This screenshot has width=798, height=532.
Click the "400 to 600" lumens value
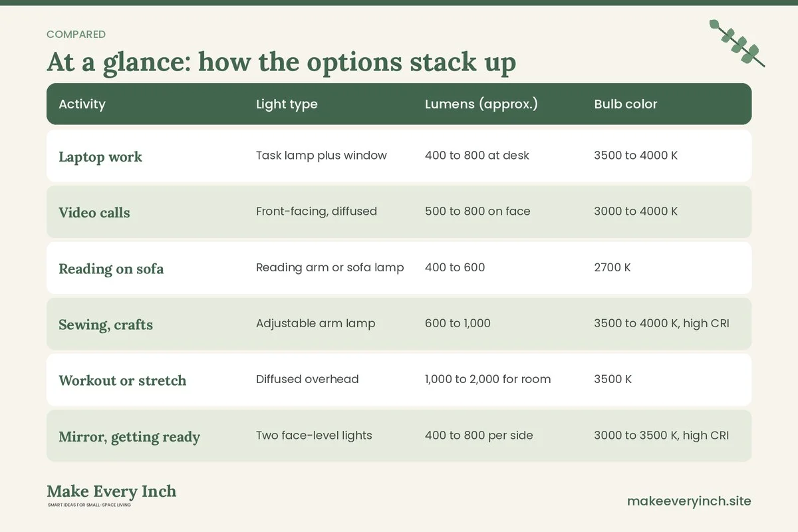(455, 267)
